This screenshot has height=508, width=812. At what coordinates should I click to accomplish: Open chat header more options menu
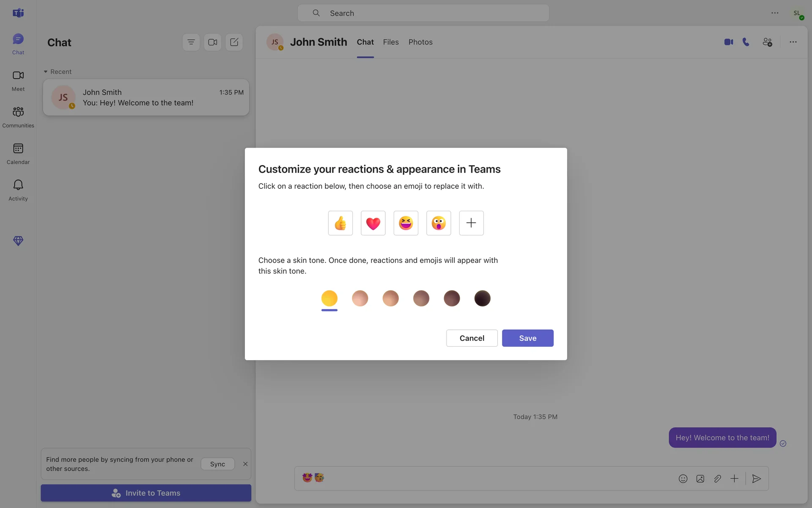click(x=793, y=42)
